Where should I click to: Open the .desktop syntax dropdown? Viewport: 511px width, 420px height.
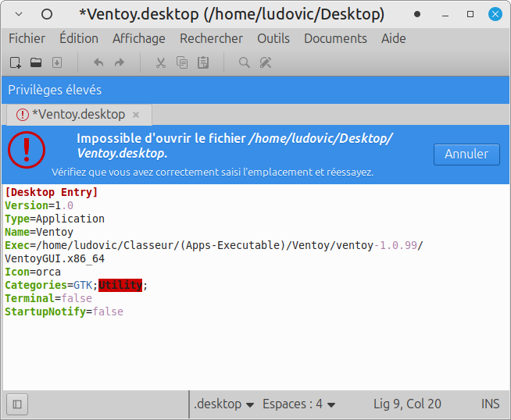223,404
